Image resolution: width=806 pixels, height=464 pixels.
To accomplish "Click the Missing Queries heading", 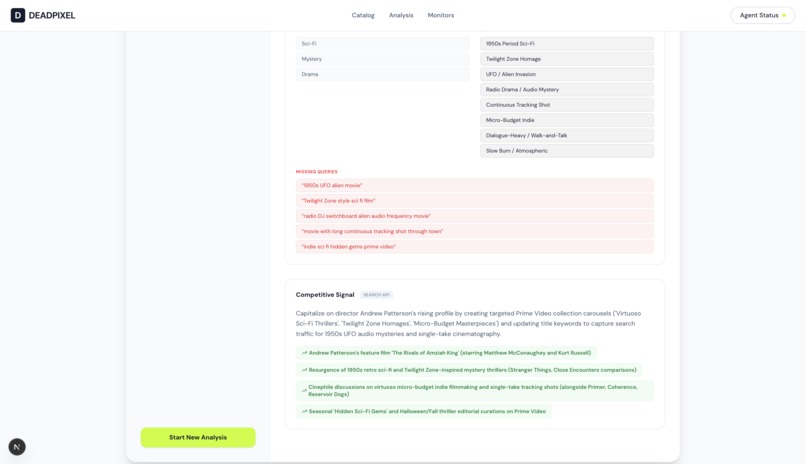I will (317, 172).
